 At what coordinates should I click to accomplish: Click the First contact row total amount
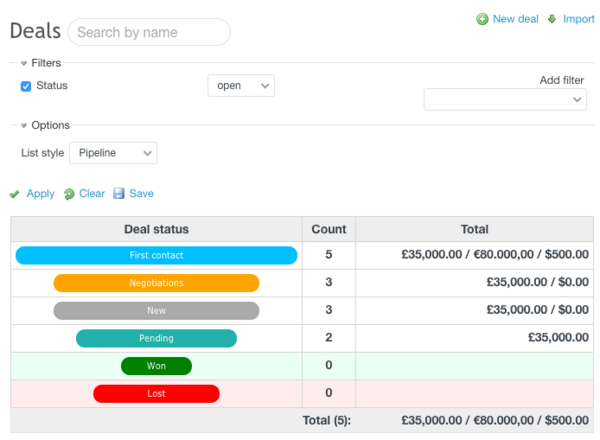tap(495, 254)
